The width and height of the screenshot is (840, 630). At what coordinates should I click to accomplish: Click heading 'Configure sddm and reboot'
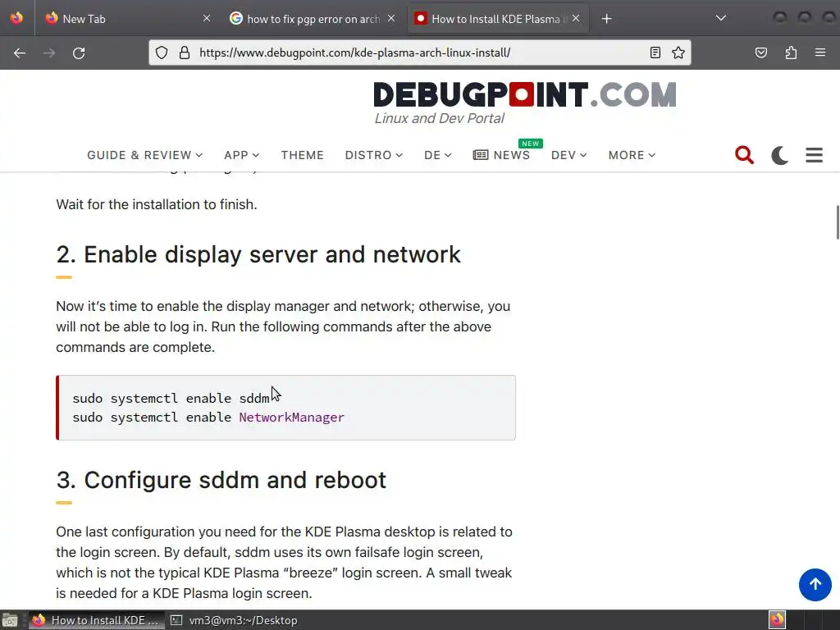coord(221,479)
